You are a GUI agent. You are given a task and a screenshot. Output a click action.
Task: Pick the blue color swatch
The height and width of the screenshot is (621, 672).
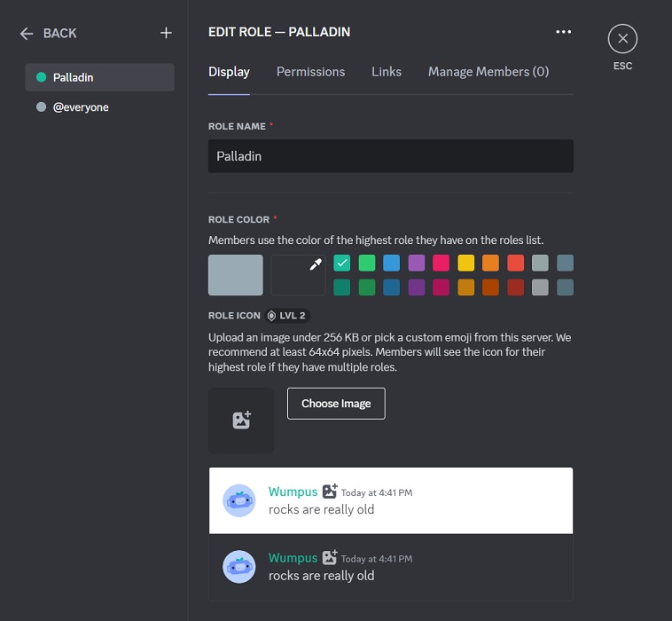click(391, 263)
